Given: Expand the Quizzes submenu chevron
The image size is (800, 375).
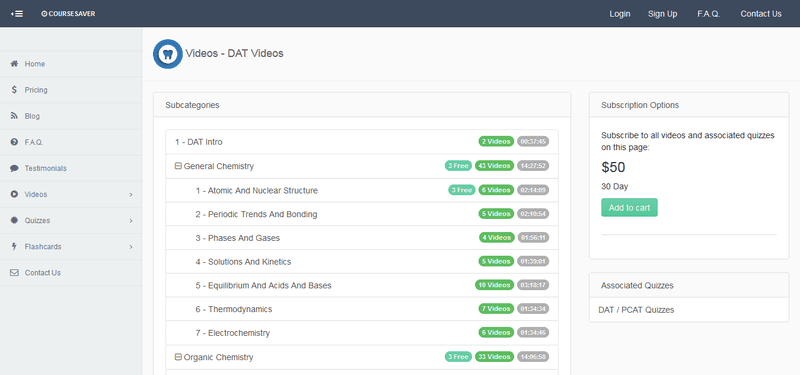Looking at the screenshot, I should click(x=131, y=221).
